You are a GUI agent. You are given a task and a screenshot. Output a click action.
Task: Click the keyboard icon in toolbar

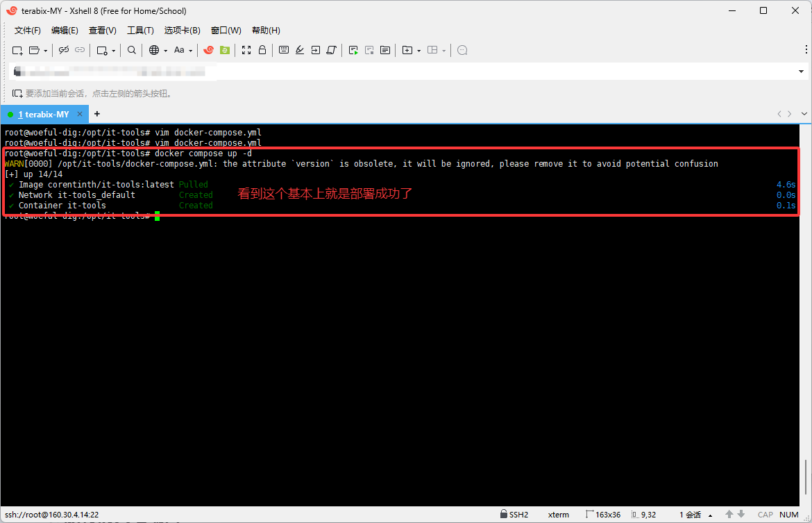tap(283, 50)
